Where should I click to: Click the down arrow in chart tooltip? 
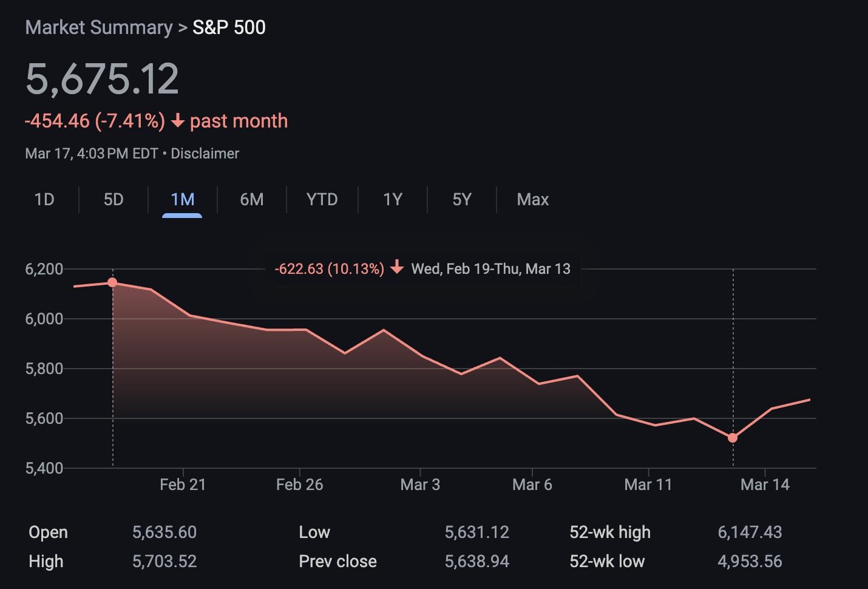tap(397, 268)
